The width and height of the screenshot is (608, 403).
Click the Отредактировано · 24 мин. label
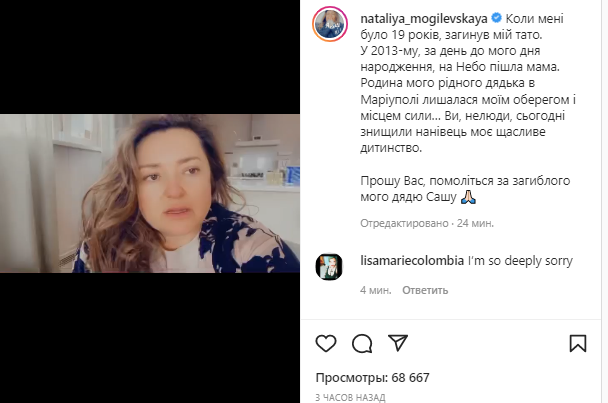pos(427,223)
